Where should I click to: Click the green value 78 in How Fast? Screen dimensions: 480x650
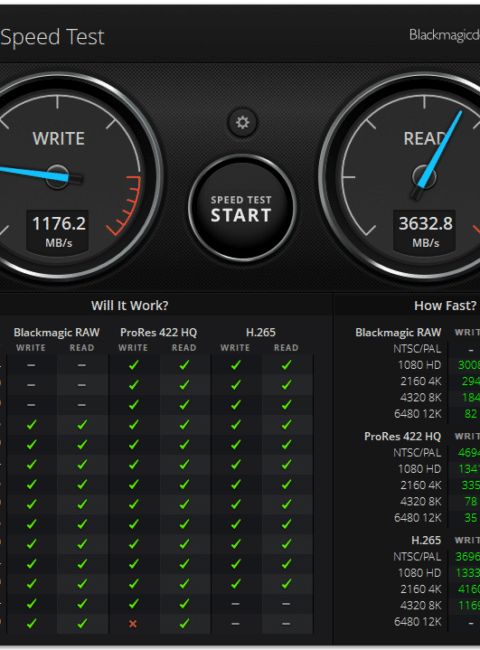[x=470, y=502]
